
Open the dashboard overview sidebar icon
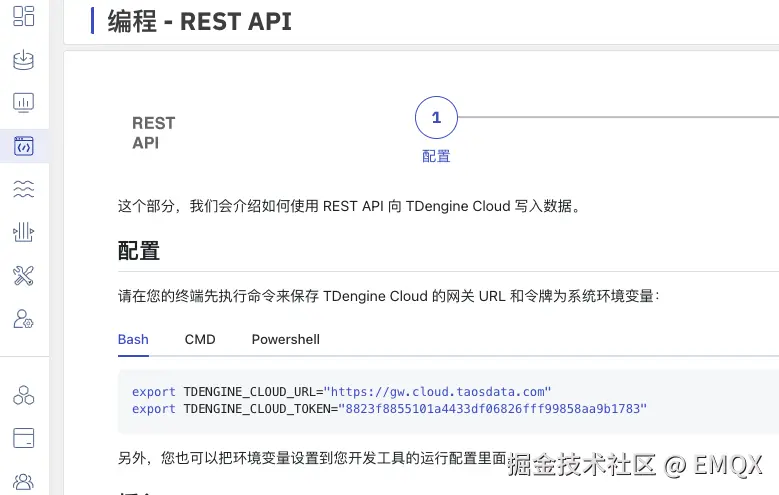(23, 16)
